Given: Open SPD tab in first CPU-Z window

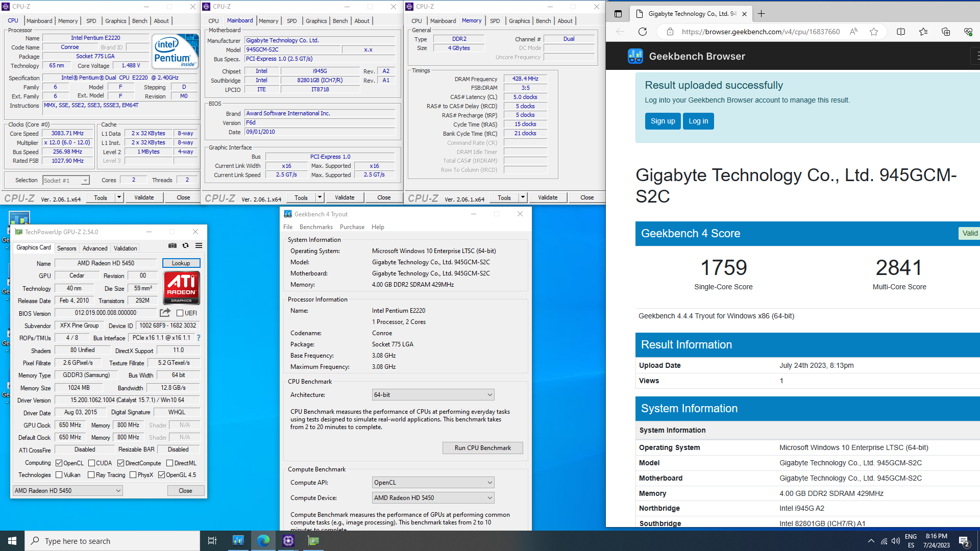Looking at the screenshot, I should [91, 21].
